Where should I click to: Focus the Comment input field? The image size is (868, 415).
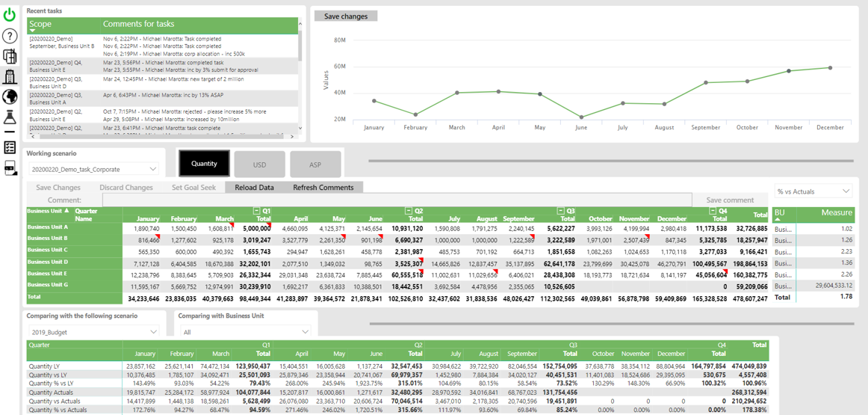(x=397, y=200)
